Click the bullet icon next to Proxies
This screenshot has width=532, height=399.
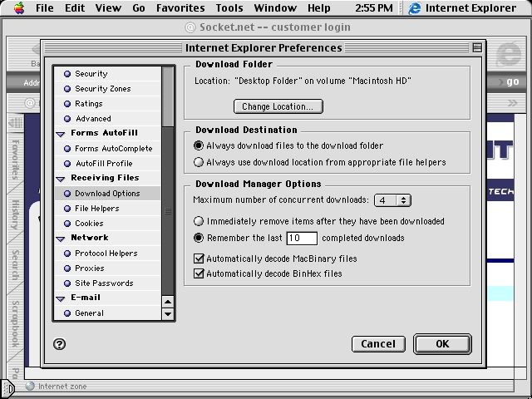(x=67, y=268)
